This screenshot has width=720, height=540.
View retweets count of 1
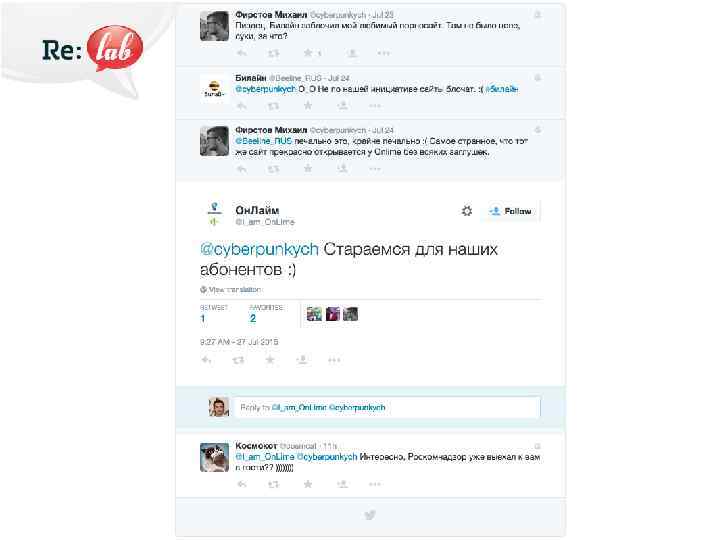[202, 318]
